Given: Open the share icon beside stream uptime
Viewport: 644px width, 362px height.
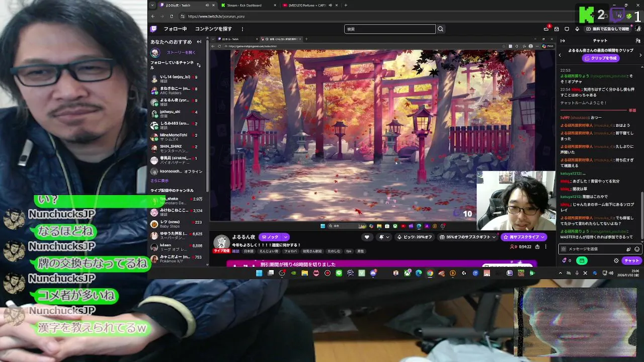Looking at the screenshot, I should tap(537, 247).
